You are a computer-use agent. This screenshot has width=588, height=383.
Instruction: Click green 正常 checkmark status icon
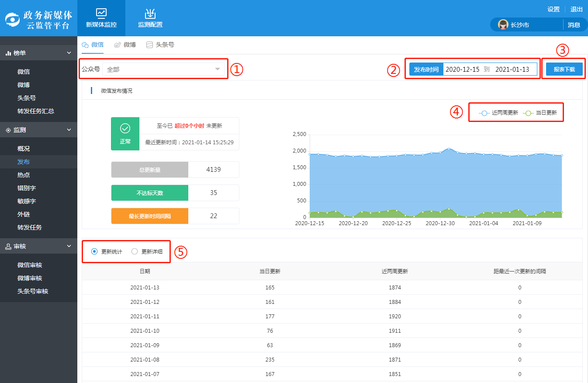click(x=125, y=129)
